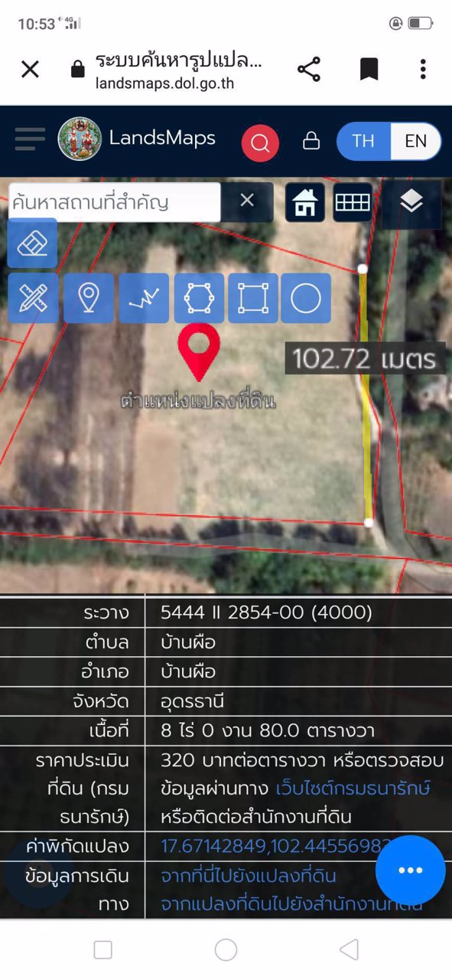Select the polyline drawing tool

coord(144,298)
